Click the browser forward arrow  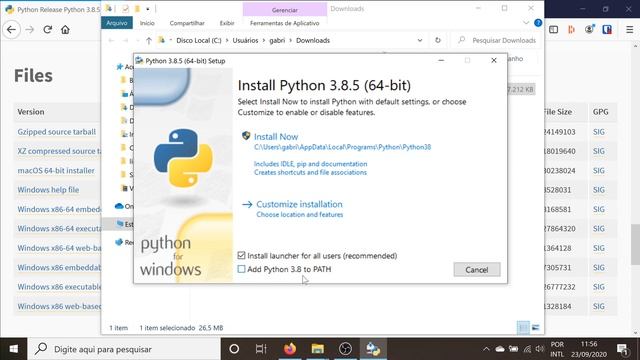[x=29, y=29]
